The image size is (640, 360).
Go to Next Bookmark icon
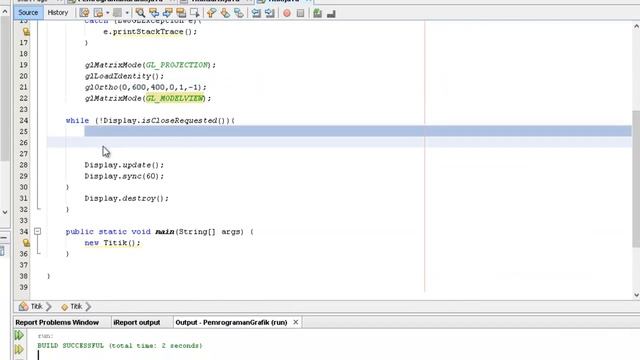[225, 13]
